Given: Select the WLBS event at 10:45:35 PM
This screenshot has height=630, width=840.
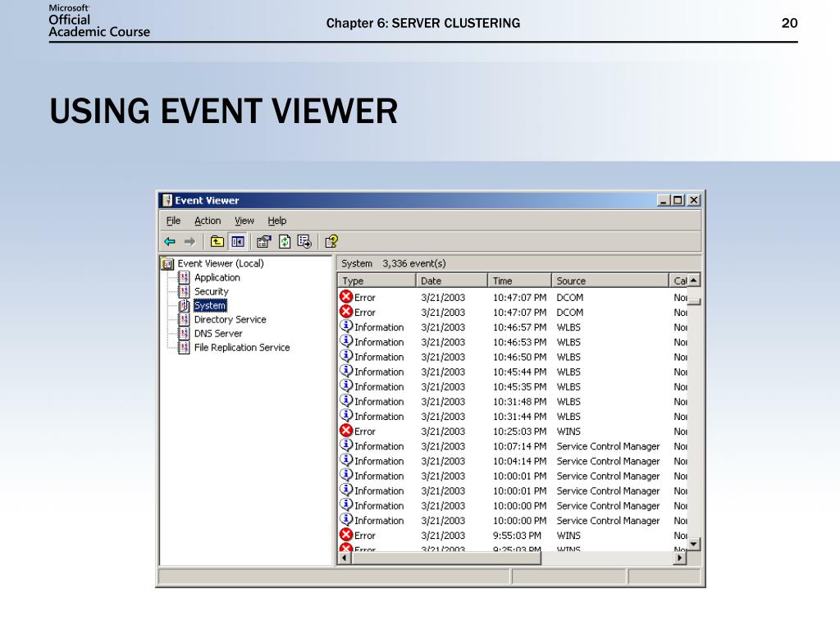Looking at the screenshot, I should tap(513, 387).
